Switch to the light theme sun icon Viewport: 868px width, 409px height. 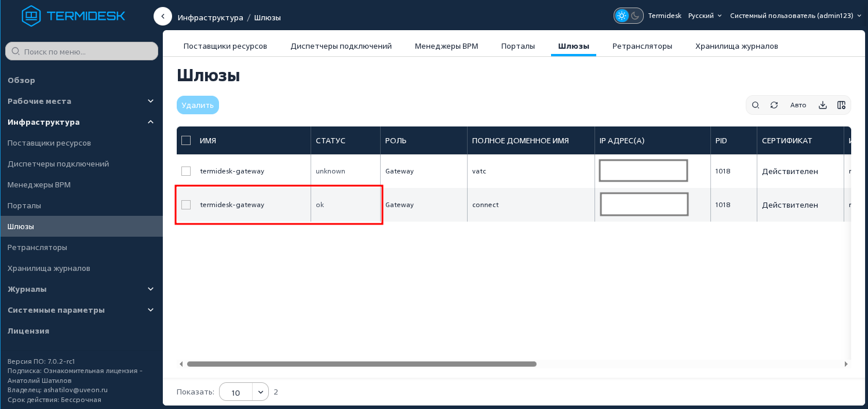[622, 16]
